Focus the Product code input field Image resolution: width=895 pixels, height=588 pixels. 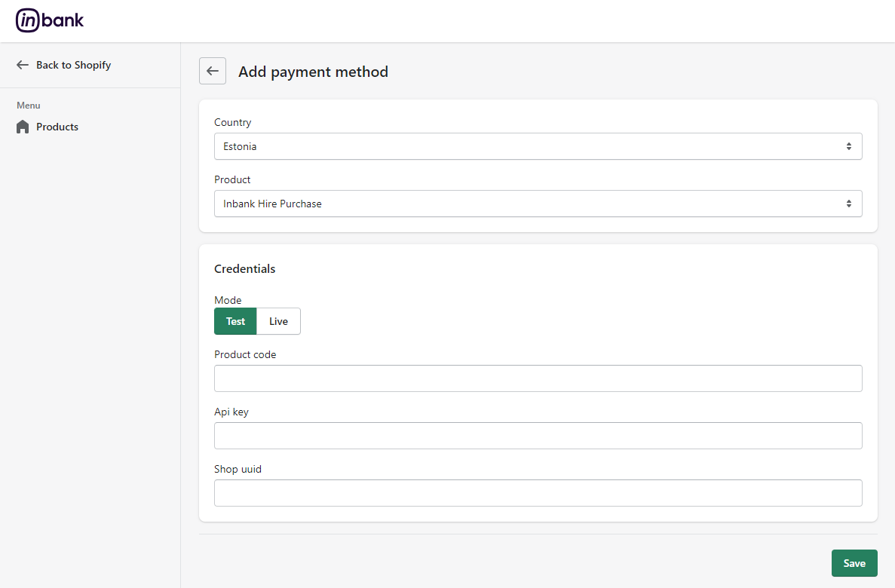[538, 378]
